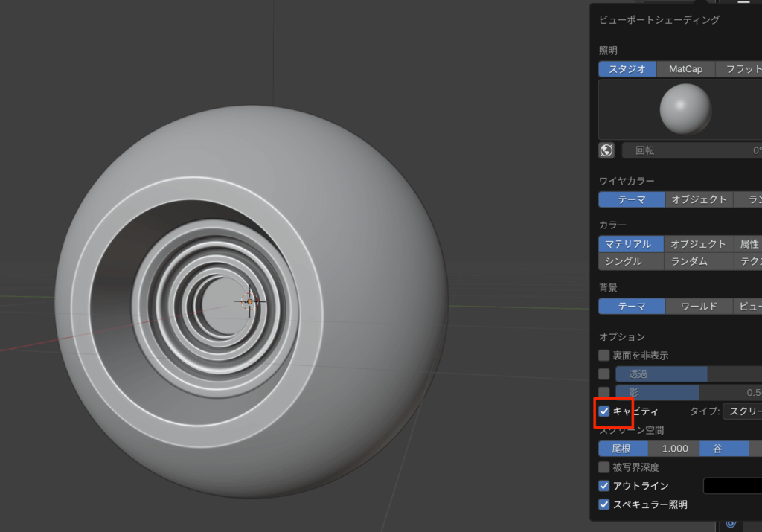Set color mode to シングル

tap(630, 261)
